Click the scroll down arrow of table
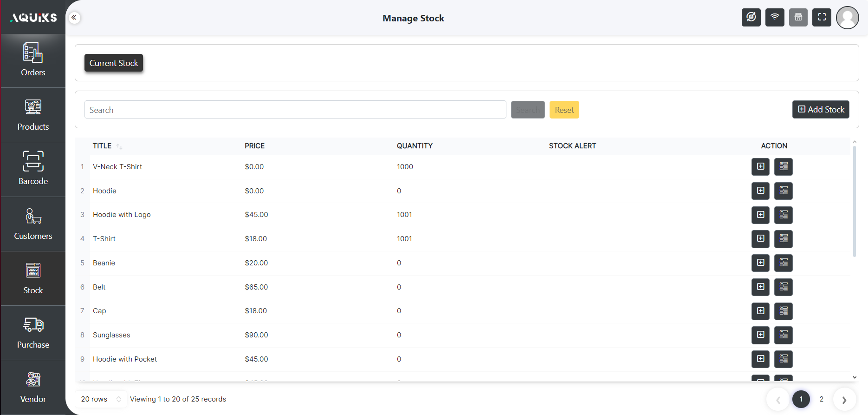The height and width of the screenshot is (415, 868). 855,377
